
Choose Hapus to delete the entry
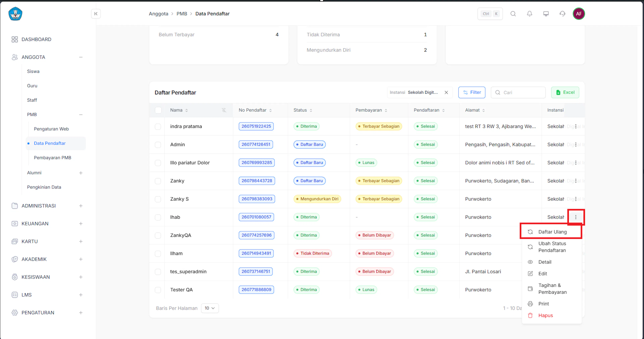[551, 316]
